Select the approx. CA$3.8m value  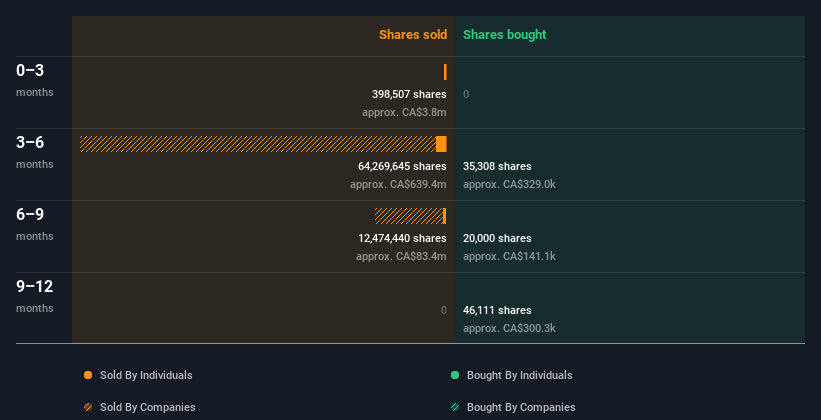pos(404,113)
